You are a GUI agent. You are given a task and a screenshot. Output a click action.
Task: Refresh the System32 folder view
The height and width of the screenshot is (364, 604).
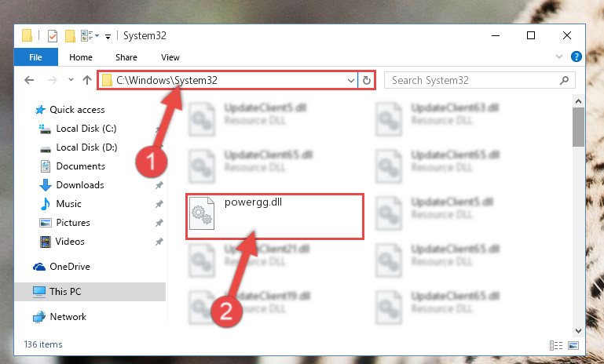coord(367,80)
